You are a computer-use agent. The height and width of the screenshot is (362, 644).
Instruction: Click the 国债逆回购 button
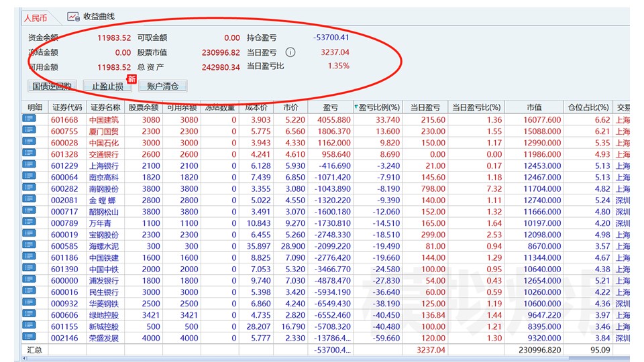point(52,86)
